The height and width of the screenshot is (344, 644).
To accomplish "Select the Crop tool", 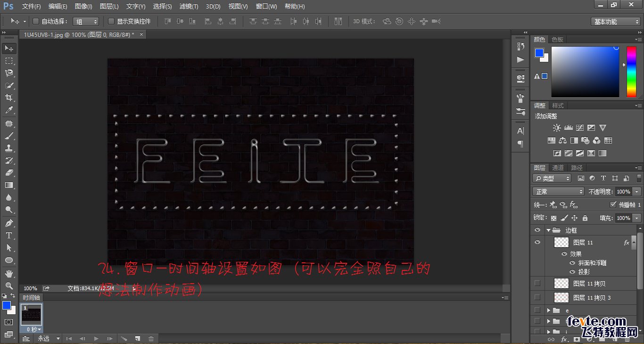I will coord(9,97).
